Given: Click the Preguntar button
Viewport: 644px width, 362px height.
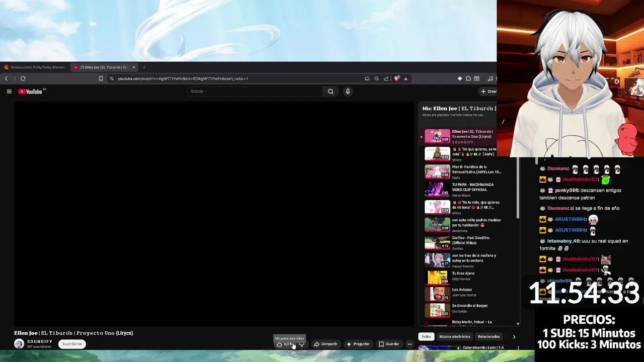Looking at the screenshot, I should click(x=358, y=344).
